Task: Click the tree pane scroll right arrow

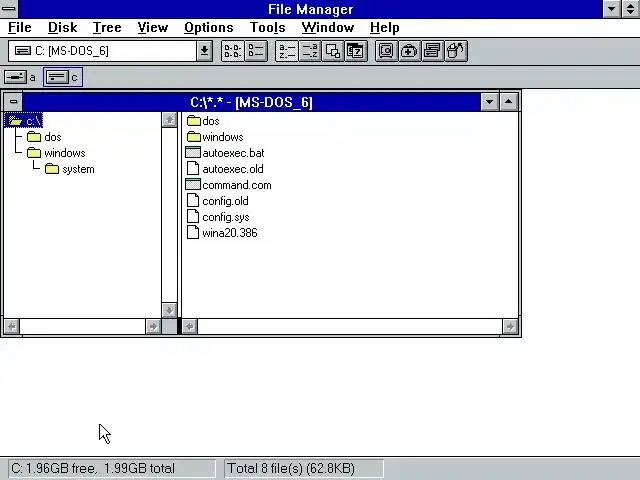Action: (x=153, y=327)
